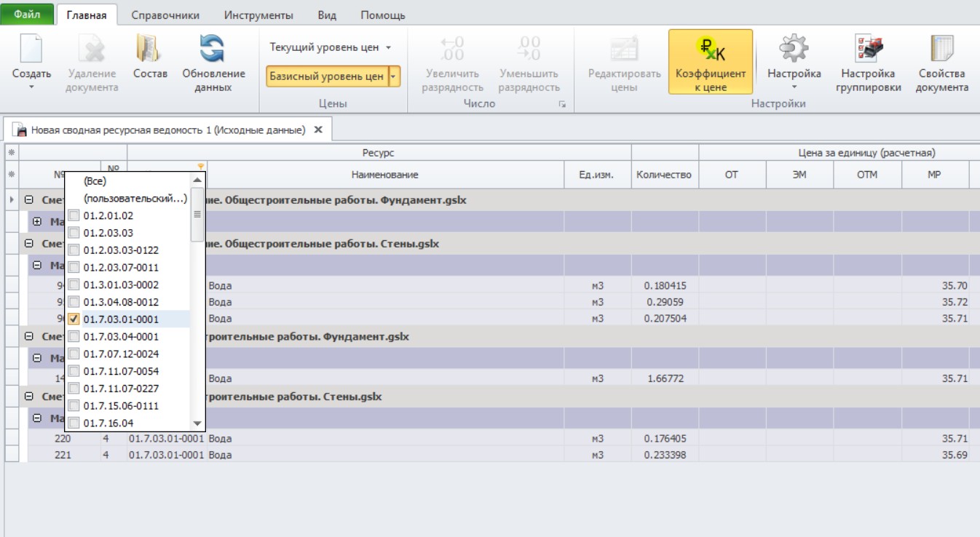Click the filter list scrollbar down arrow
The height and width of the screenshot is (537, 980).
pyautogui.click(x=197, y=423)
